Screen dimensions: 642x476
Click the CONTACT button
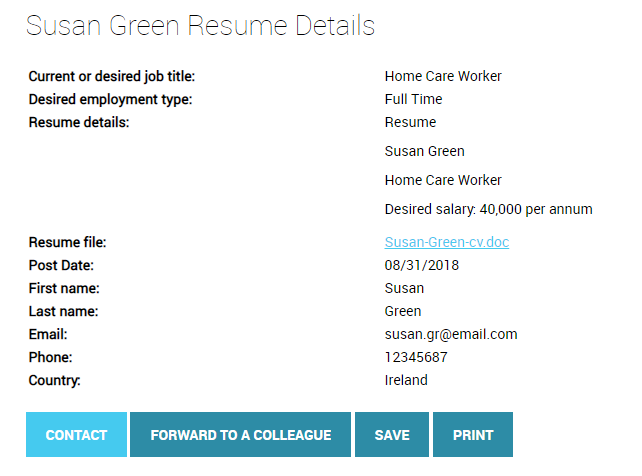point(76,434)
